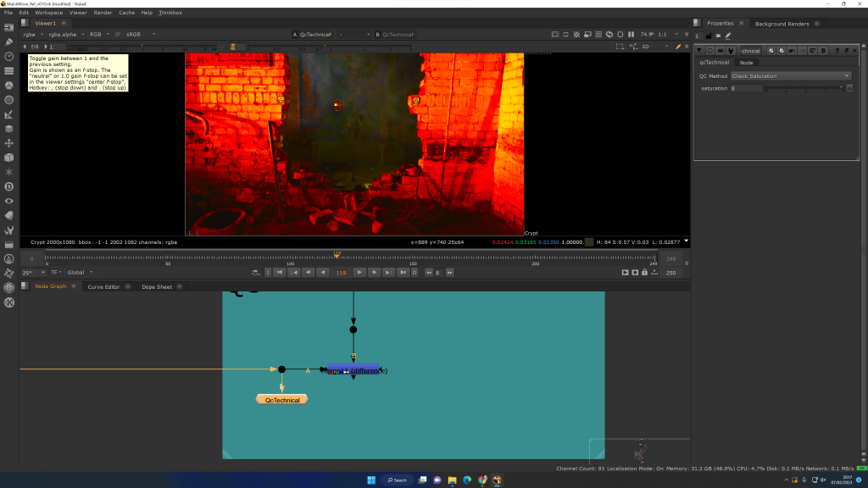
Task: Switch to the Curve Editor tab
Action: tap(103, 286)
